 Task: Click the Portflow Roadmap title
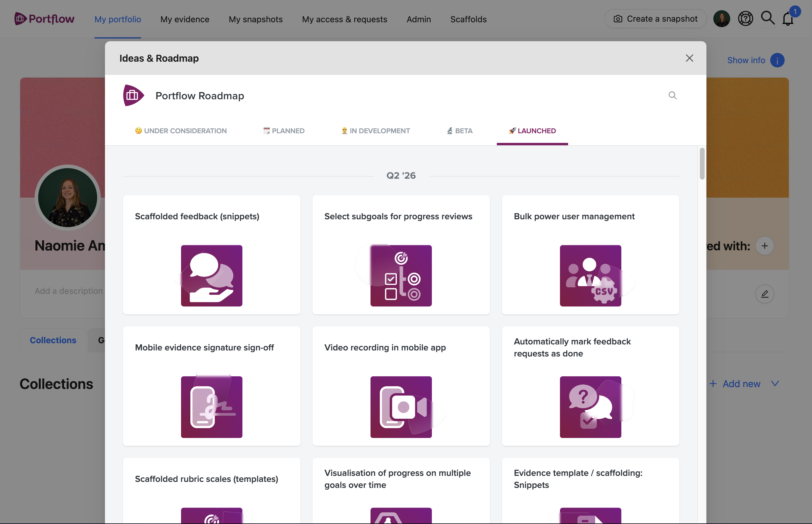[x=200, y=96]
